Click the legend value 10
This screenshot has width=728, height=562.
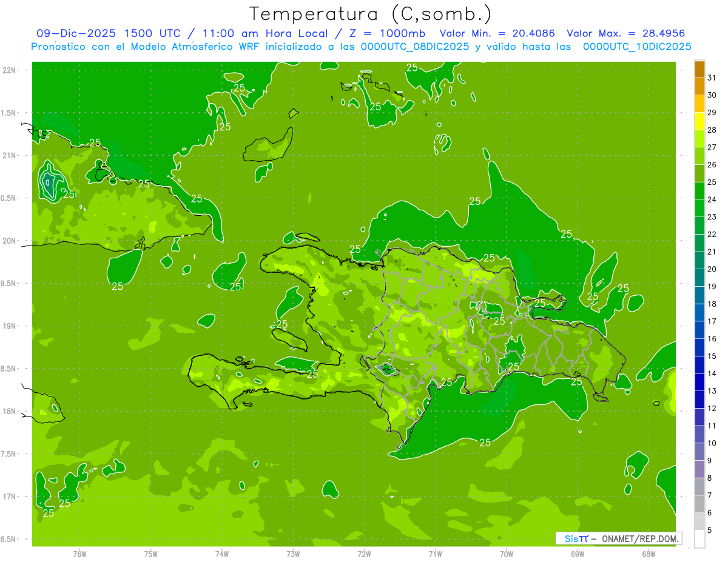712,443
